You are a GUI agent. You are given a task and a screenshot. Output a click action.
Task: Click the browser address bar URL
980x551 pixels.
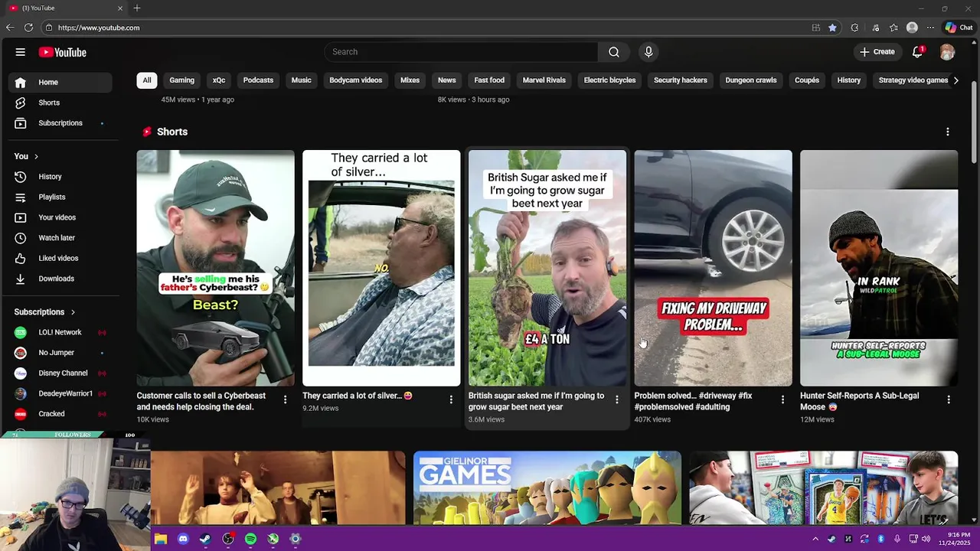pyautogui.click(x=99, y=28)
